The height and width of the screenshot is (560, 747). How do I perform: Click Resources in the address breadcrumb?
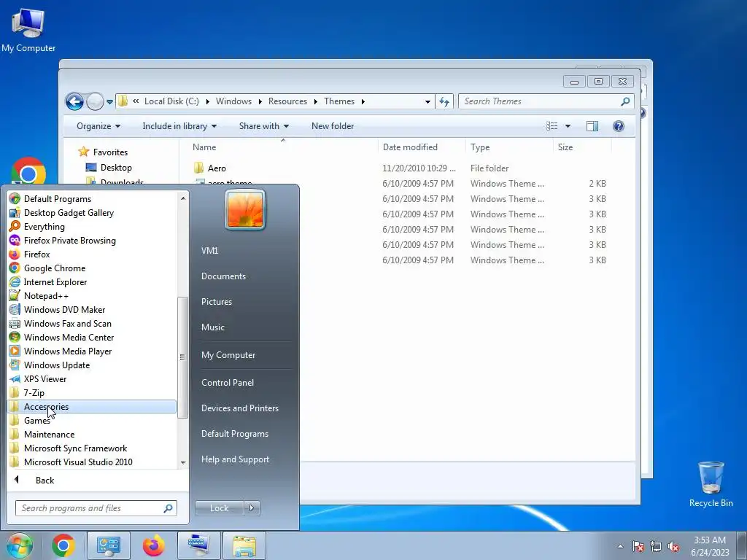[x=287, y=101]
